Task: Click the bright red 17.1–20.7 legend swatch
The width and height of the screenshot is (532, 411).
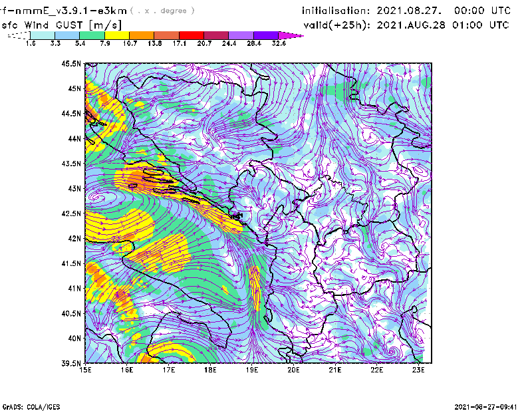Action: [192, 35]
